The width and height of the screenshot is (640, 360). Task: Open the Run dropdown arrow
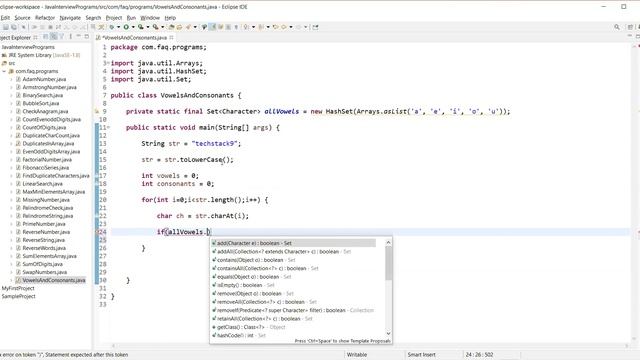click(133, 27)
